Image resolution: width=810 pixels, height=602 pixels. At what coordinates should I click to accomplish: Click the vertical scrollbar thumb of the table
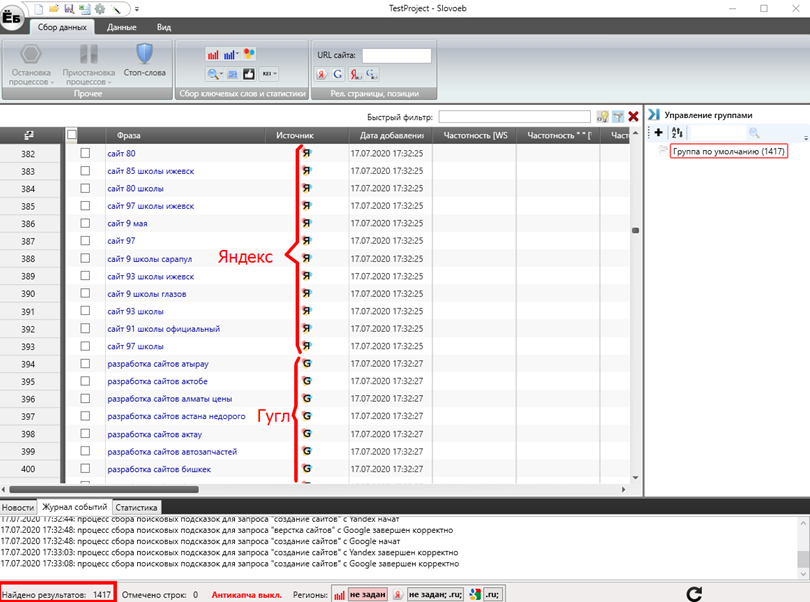point(635,230)
